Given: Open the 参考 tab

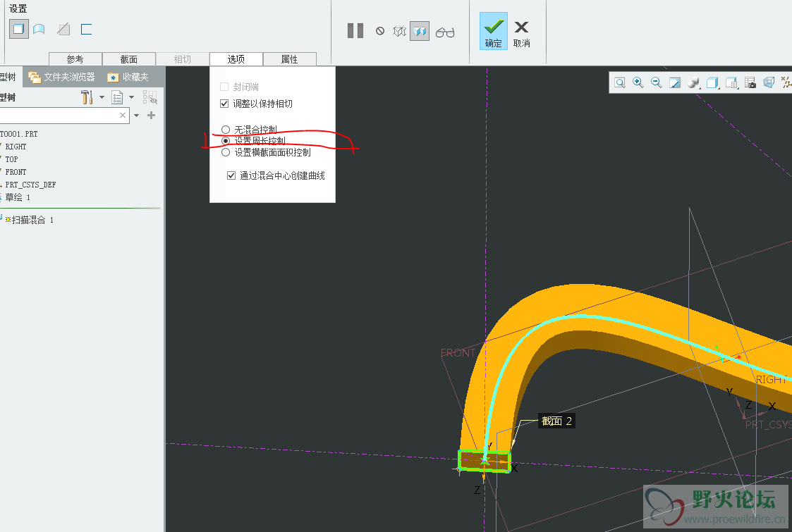Looking at the screenshot, I should [75, 59].
